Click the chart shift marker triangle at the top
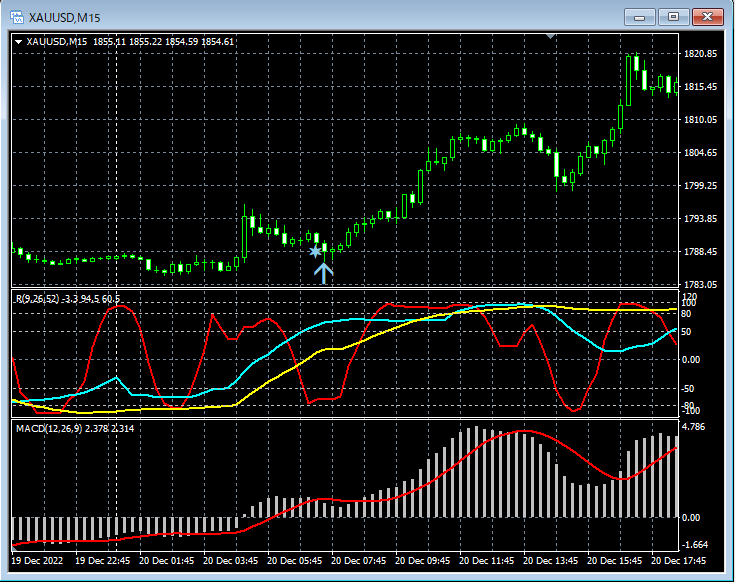Screen dimensions: 736x582 (551, 36)
